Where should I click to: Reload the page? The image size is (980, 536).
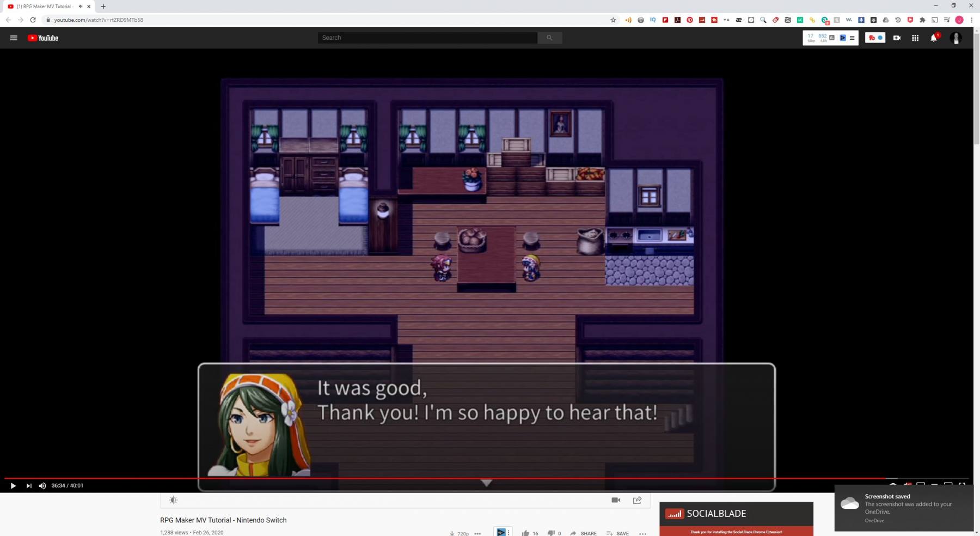point(33,20)
